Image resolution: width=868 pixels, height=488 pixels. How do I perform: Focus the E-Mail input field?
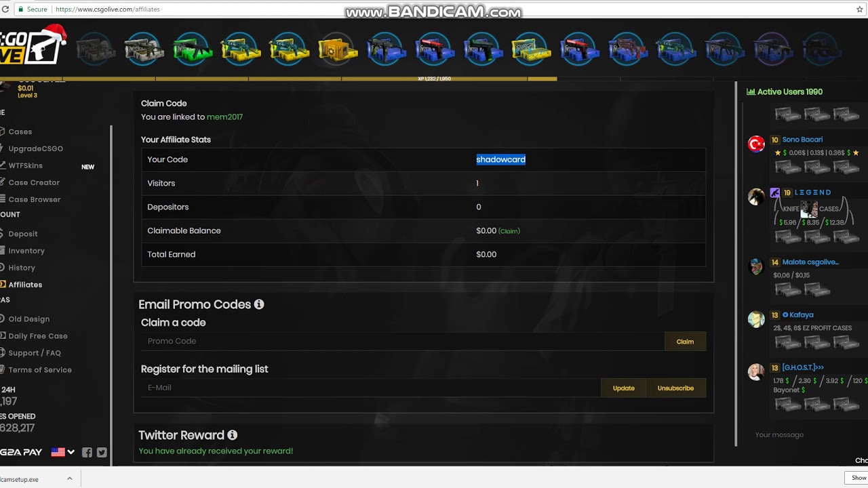(x=371, y=388)
